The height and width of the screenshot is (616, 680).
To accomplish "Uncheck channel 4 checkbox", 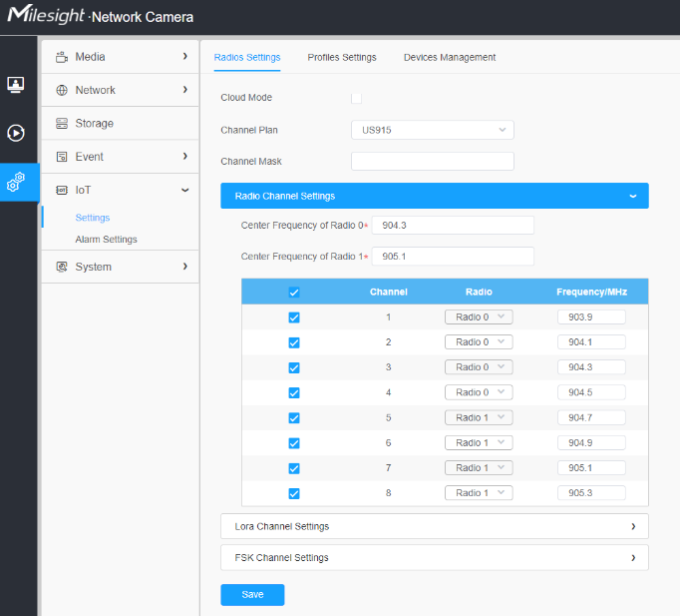I will [294, 393].
